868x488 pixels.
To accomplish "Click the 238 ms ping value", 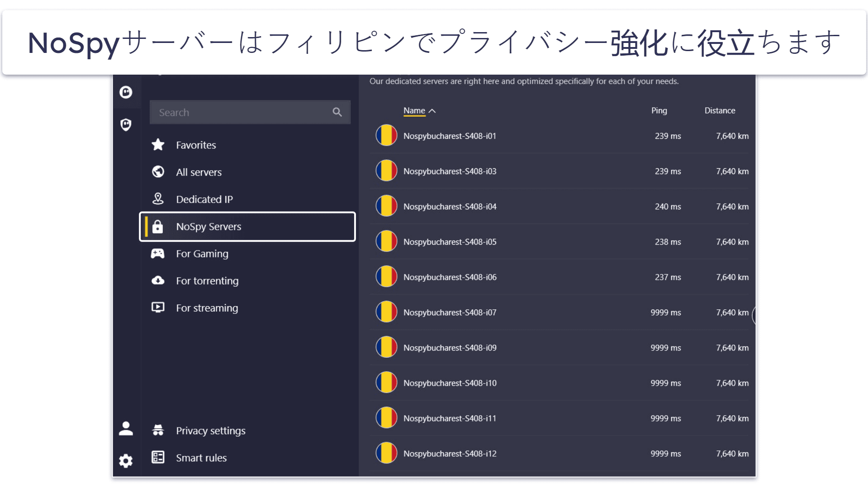I will pyautogui.click(x=668, y=242).
